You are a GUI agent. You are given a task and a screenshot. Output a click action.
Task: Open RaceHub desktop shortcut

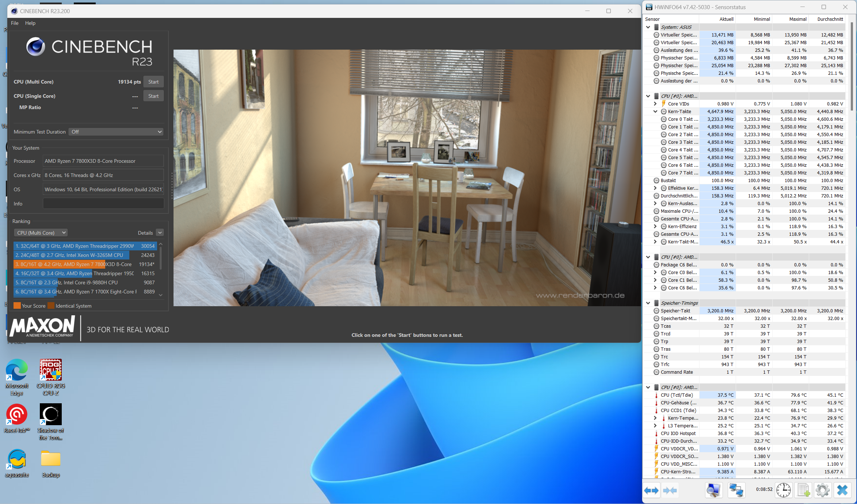[x=16, y=419]
